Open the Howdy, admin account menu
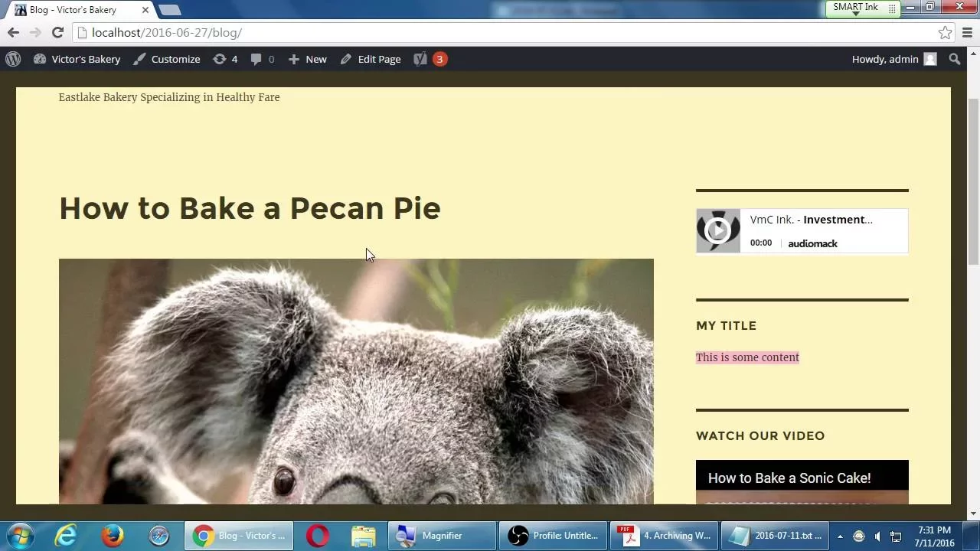The width and height of the screenshot is (980, 551). pyautogui.click(x=894, y=59)
